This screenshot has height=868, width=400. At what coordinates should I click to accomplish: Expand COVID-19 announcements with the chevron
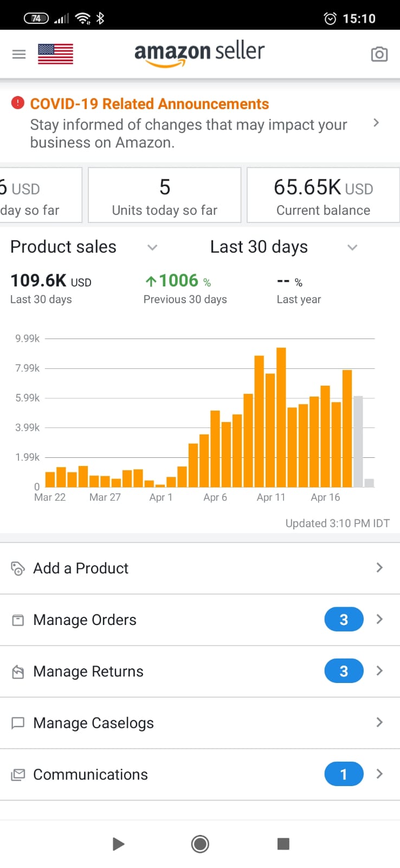[x=376, y=123]
